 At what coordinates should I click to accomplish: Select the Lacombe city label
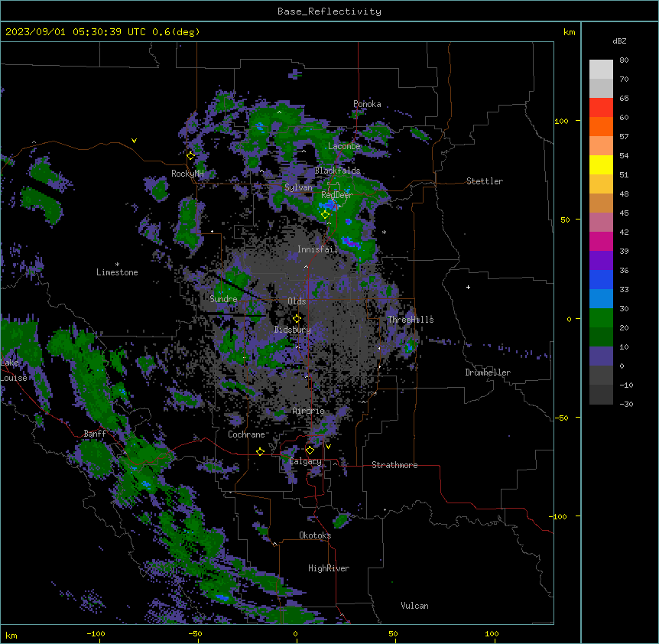click(x=344, y=146)
